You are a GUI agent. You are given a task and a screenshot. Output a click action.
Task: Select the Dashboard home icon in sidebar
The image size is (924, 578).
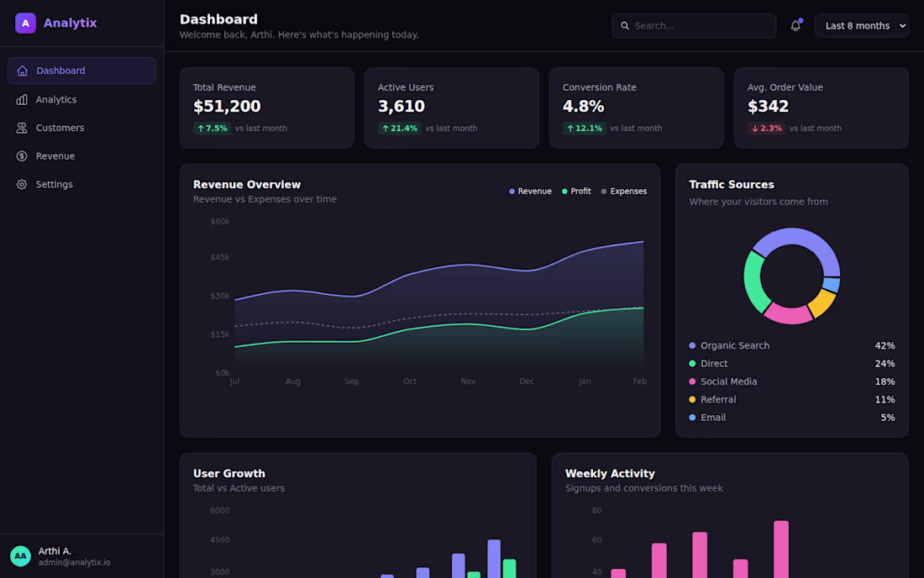pyautogui.click(x=23, y=71)
